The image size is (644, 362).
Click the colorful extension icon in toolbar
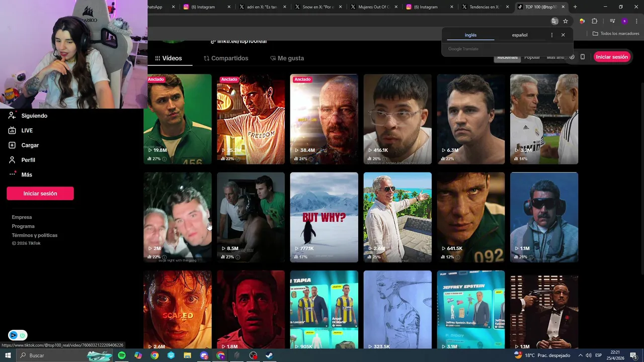pyautogui.click(x=582, y=21)
